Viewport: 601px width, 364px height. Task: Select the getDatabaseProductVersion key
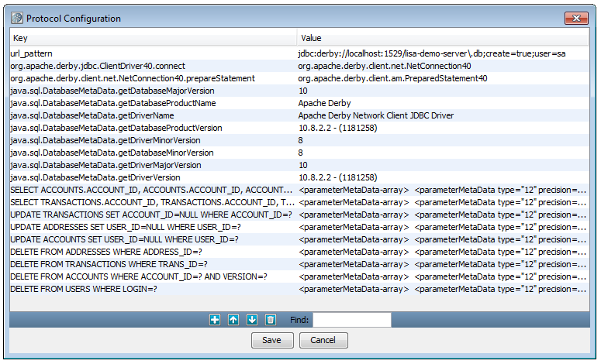[154, 128]
